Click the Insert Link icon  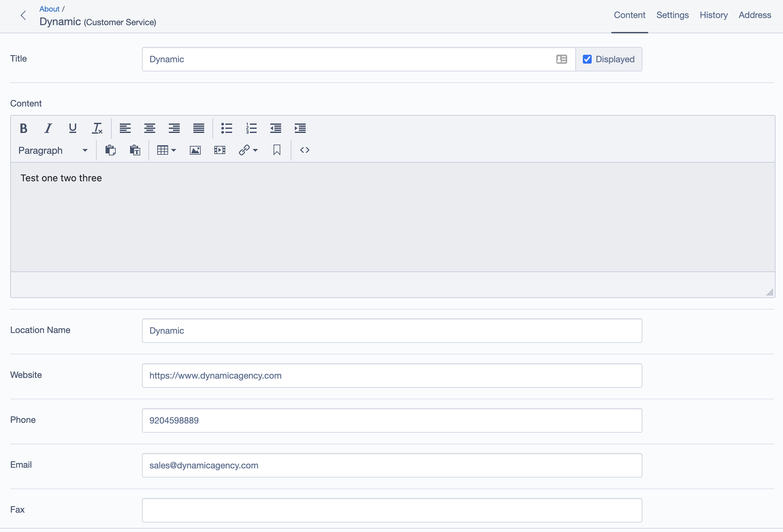point(244,150)
